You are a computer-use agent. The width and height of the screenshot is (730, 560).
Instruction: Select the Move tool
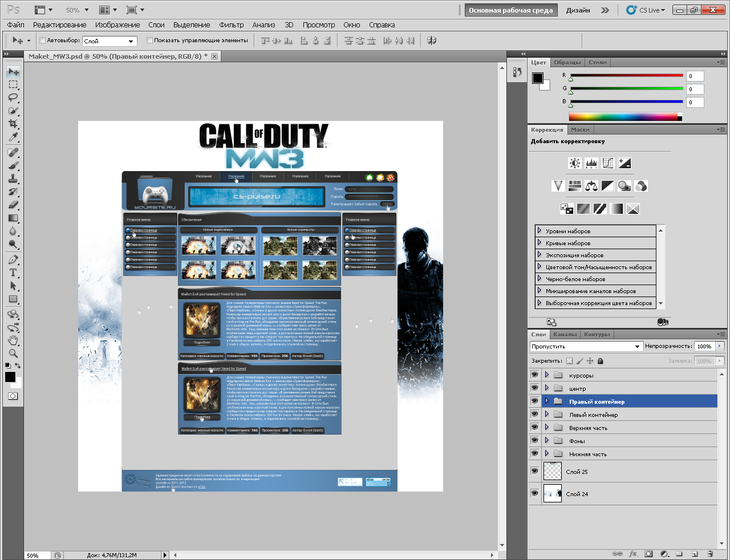(13, 72)
